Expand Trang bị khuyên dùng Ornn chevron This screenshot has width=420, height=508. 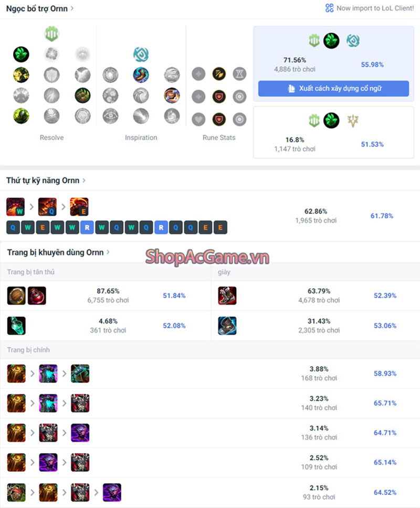(108, 252)
